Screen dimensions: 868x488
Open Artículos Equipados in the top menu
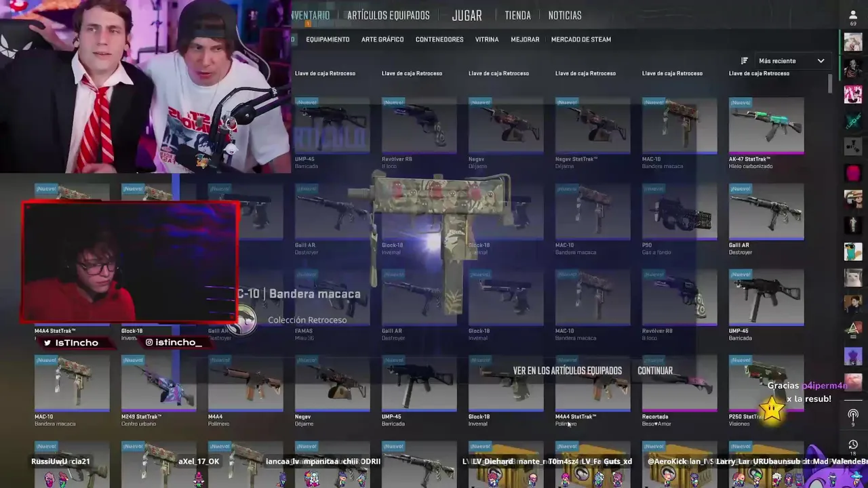389,15
